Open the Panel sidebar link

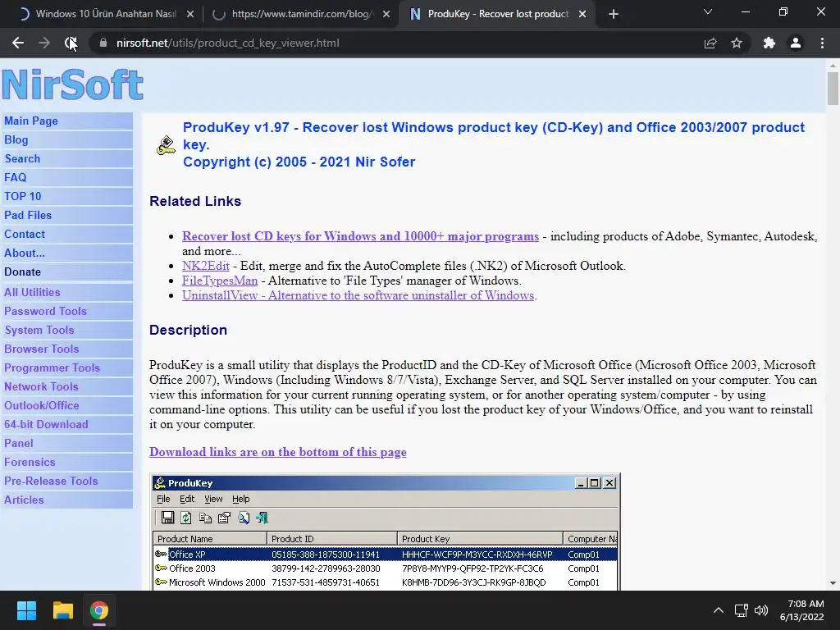tap(67, 443)
